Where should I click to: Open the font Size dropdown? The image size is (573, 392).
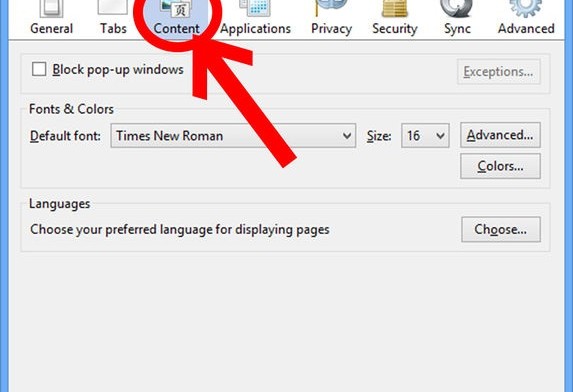[x=425, y=136]
